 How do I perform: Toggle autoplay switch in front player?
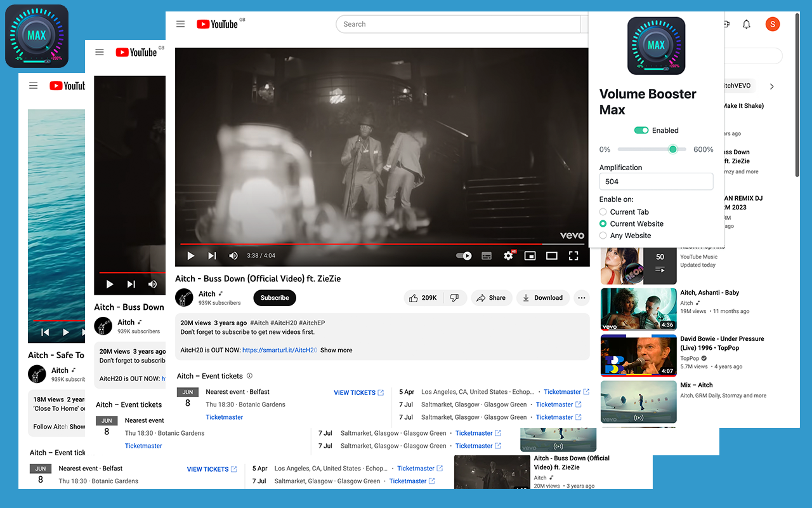[464, 256]
